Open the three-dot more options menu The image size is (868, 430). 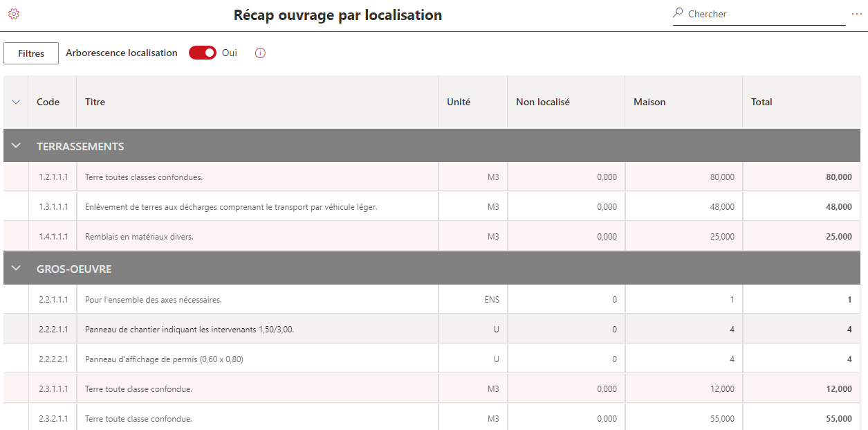[857, 14]
